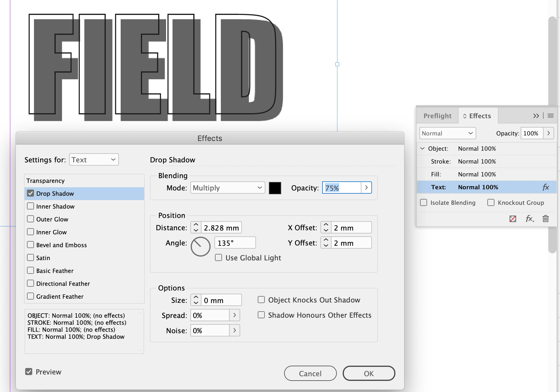Open the drop shadow Opacity slider arrow

tap(366, 188)
